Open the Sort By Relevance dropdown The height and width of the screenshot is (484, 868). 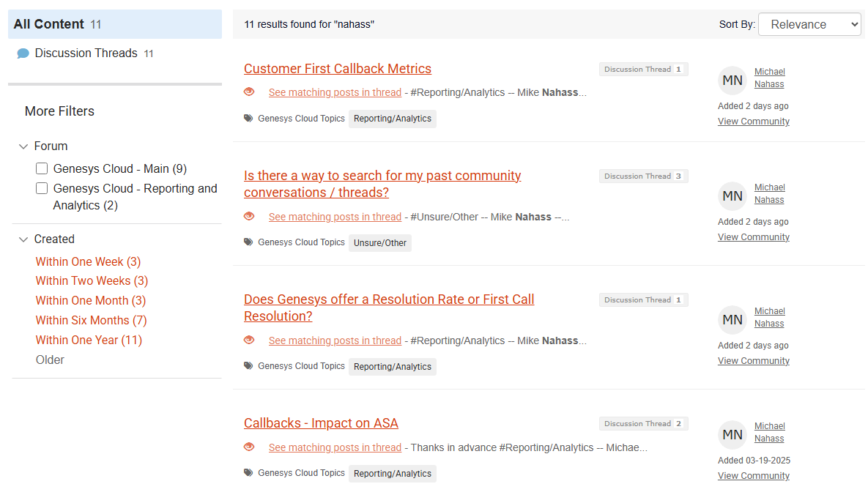pyautogui.click(x=809, y=24)
